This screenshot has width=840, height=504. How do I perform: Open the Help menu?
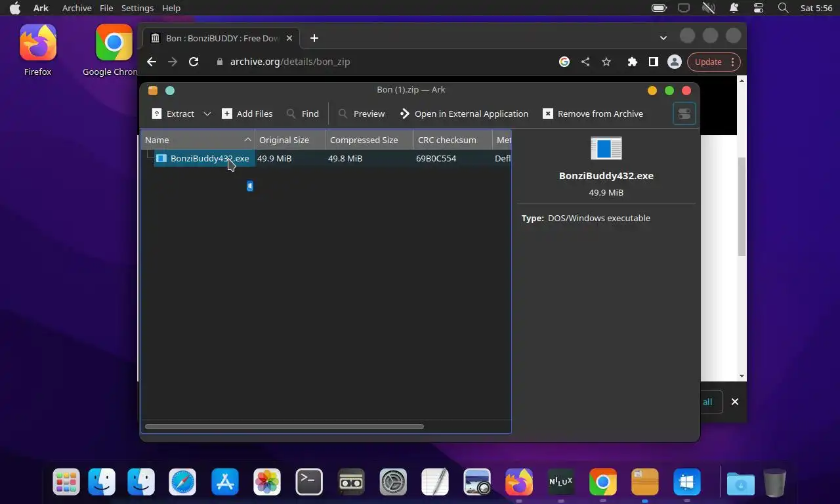[171, 8]
